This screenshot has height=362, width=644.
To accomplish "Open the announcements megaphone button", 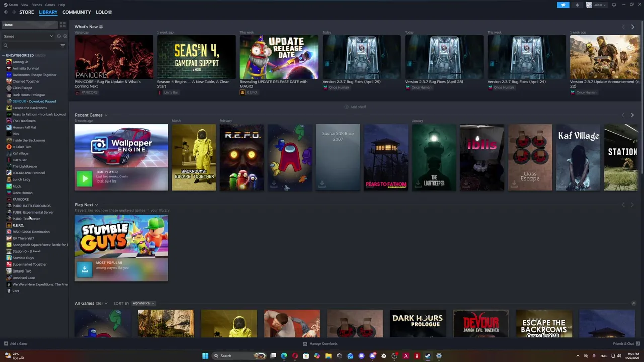I will pos(563,5).
